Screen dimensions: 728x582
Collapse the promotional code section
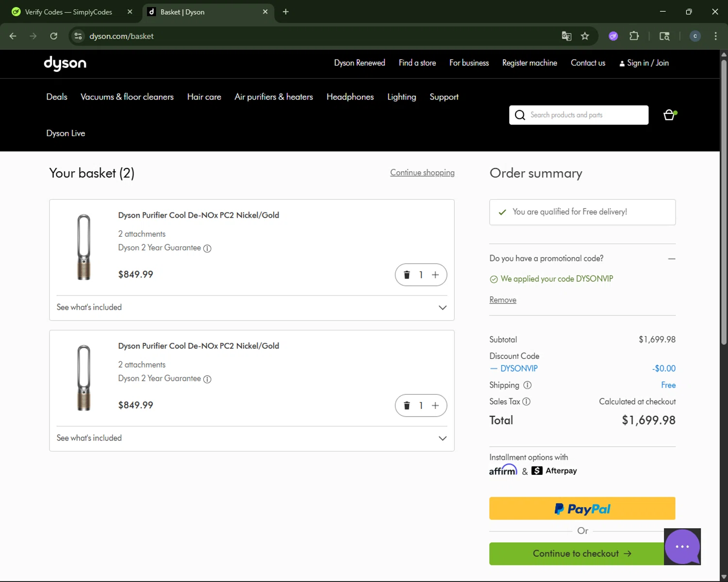tap(672, 259)
